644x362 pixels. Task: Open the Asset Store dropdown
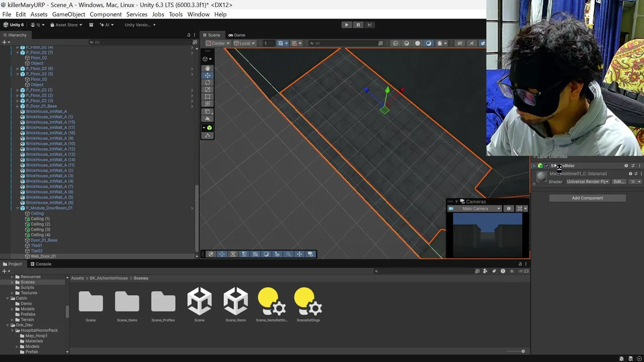[x=66, y=25]
